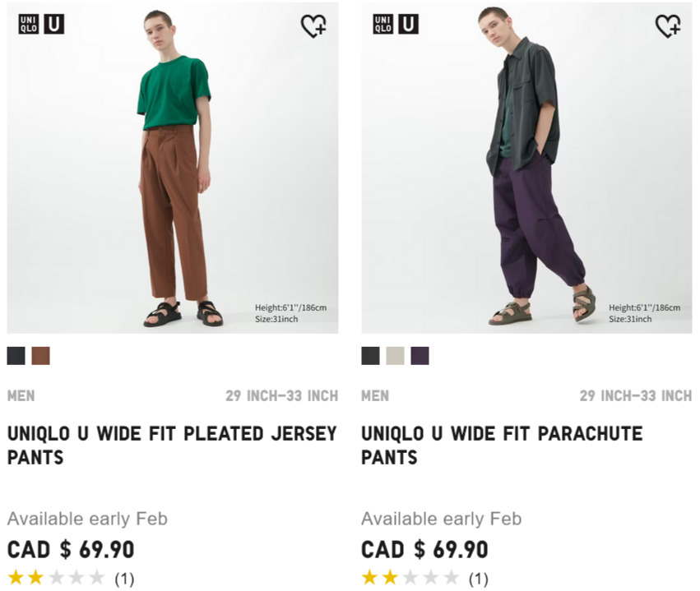This screenshot has width=700, height=591.
Task: Select brown swatch for pleated jersey pants
Action: (40, 355)
